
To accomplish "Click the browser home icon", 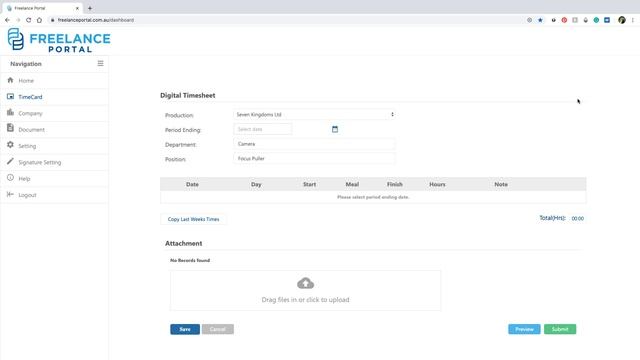I will [39, 20].
